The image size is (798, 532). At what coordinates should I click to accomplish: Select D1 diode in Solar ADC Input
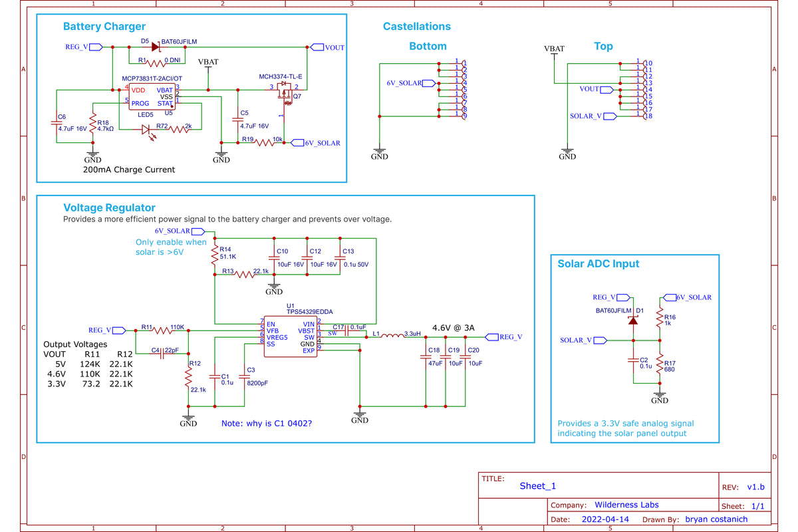[632, 320]
